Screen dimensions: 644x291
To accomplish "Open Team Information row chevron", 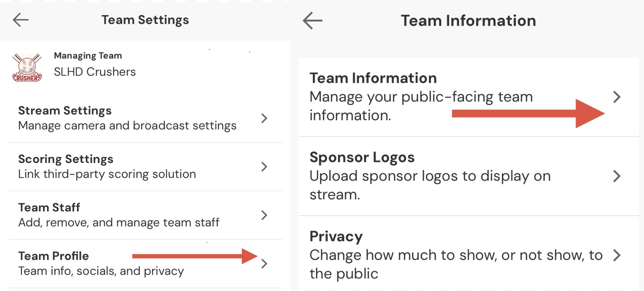I will point(616,97).
